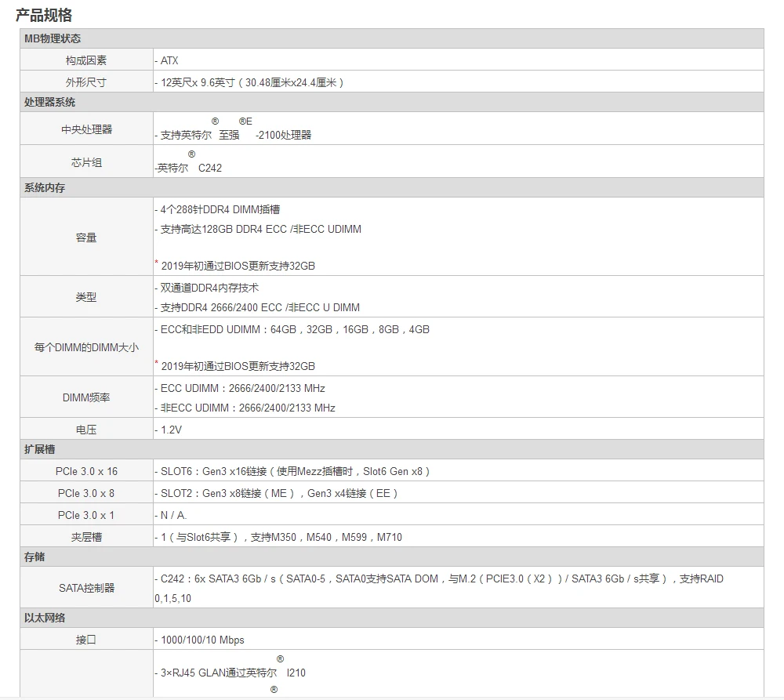The image size is (784, 700).
Task: Select the 1.2V voltage value
Action: pyautogui.click(x=168, y=430)
